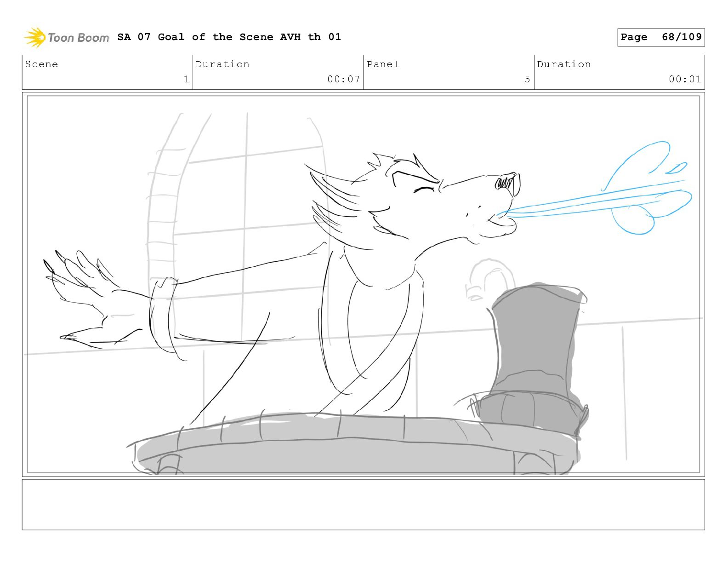Click the empty notes box below the panel
The height and width of the screenshot is (563, 728).
coord(364,505)
